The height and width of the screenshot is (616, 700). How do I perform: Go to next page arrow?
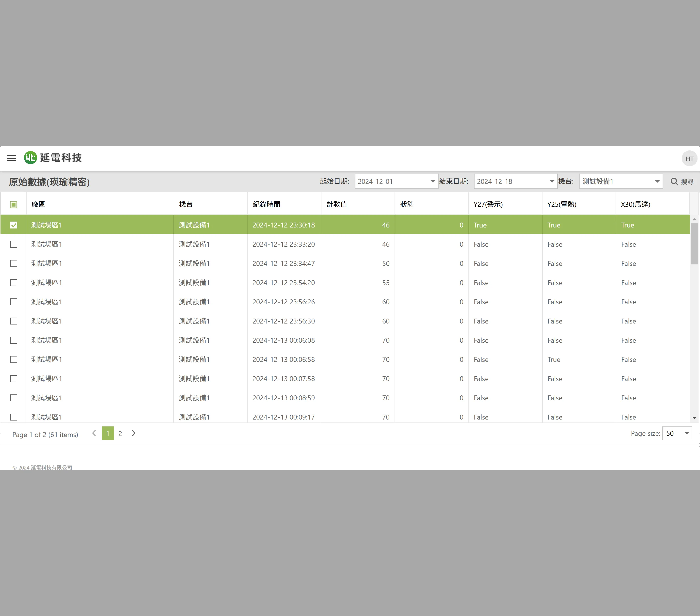pos(134,433)
